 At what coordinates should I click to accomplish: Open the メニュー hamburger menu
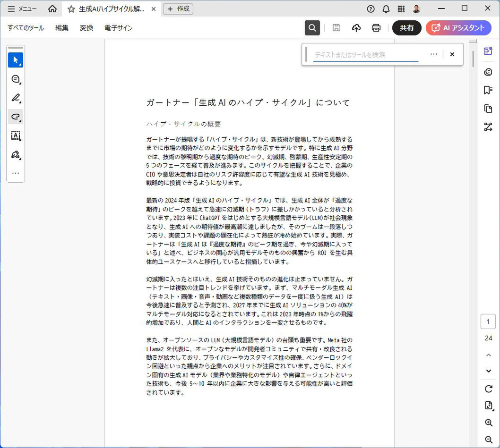tap(22, 9)
